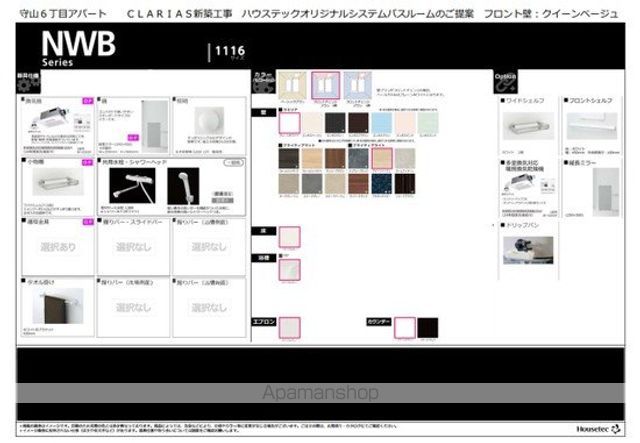Click the gear icon for standard specifications
640x443 pixels.
pos(28,82)
